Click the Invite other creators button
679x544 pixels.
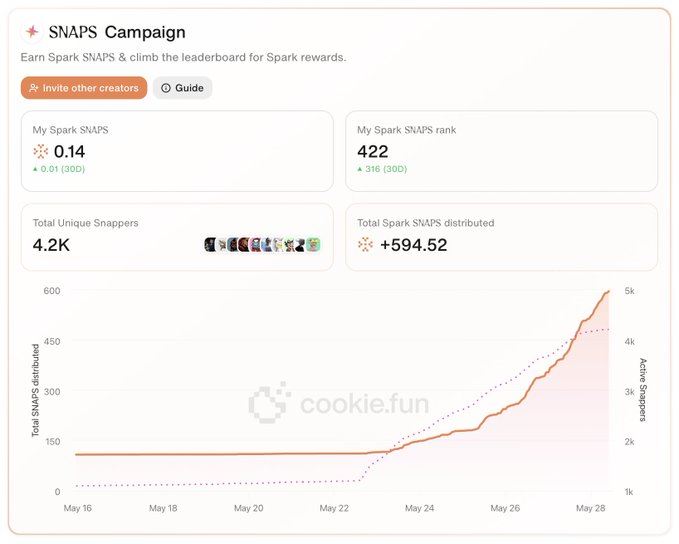pos(84,88)
